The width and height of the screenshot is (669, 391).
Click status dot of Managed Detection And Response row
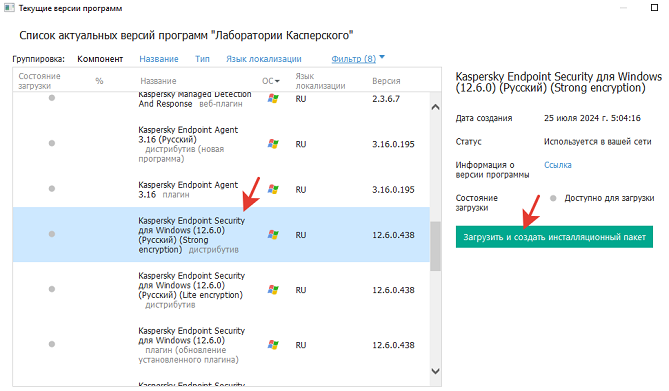click(52, 98)
